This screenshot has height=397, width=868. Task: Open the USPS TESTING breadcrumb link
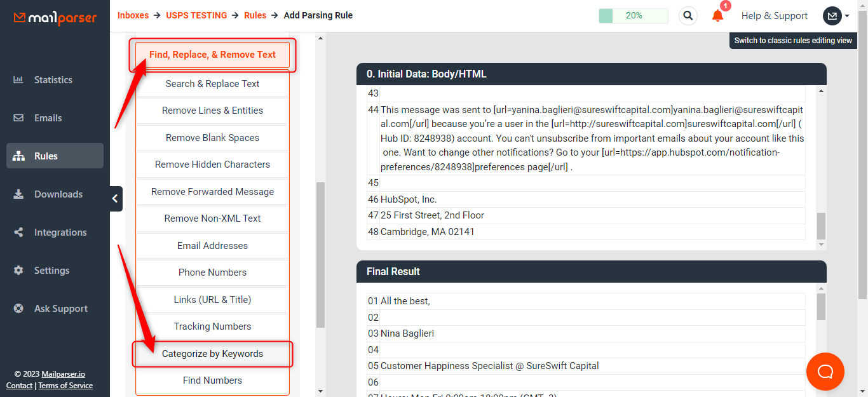(196, 15)
